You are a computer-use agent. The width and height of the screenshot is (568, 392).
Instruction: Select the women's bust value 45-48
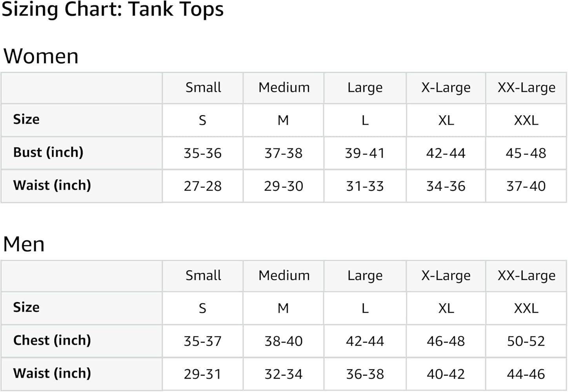pos(526,153)
